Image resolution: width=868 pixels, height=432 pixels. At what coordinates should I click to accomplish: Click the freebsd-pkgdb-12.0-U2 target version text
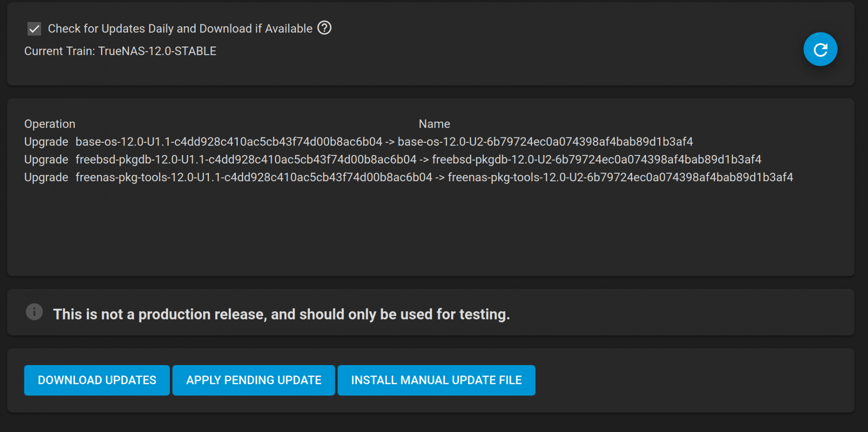coord(597,160)
